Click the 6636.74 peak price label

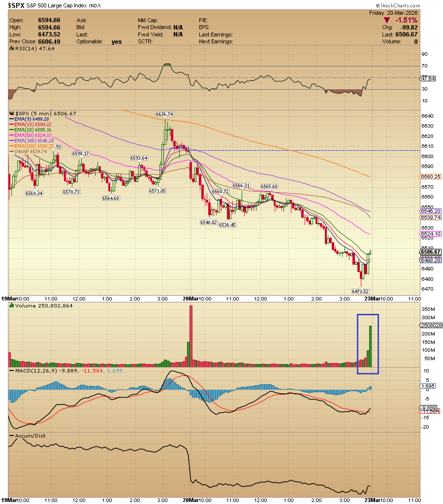(x=164, y=114)
